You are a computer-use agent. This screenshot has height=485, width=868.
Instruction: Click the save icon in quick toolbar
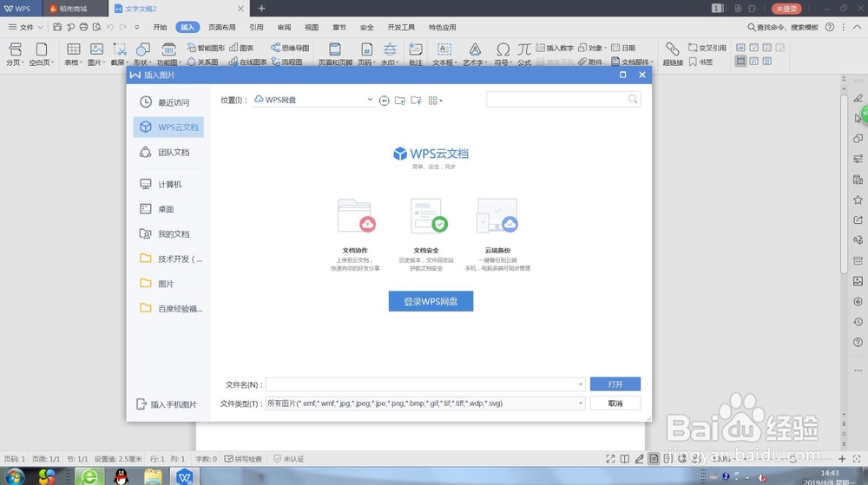(57, 27)
